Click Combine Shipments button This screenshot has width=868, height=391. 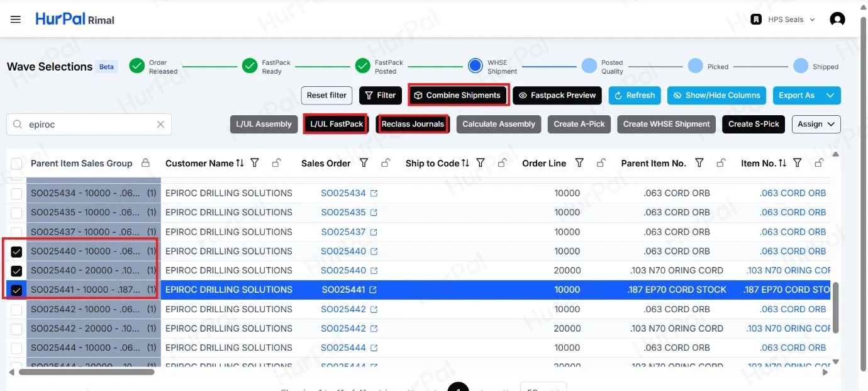[458, 96]
